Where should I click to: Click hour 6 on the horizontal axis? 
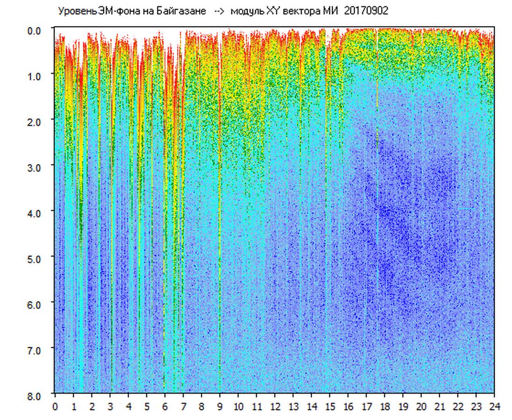pos(165,406)
